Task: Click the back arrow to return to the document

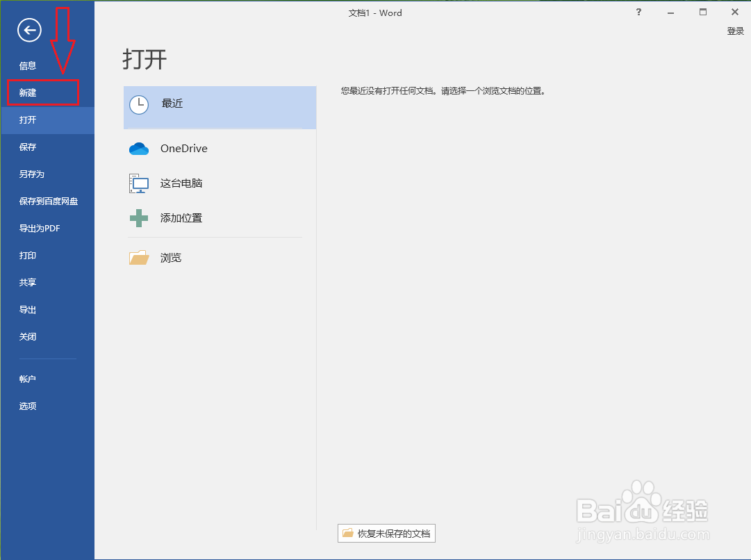Action: coord(29,30)
